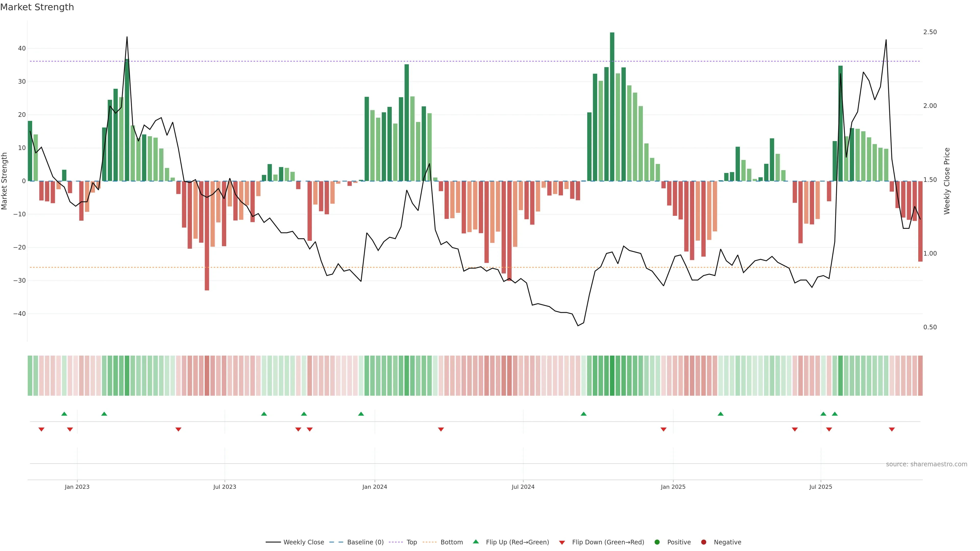Screen dimensions: 980x551
Task: Click the last red flip-down marker on the right
Action: coord(892,429)
